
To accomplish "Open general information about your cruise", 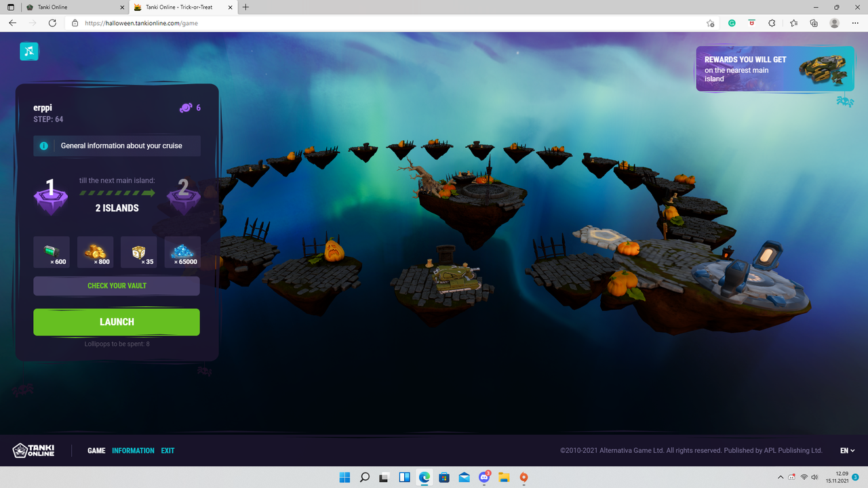I will coord(117,146).
